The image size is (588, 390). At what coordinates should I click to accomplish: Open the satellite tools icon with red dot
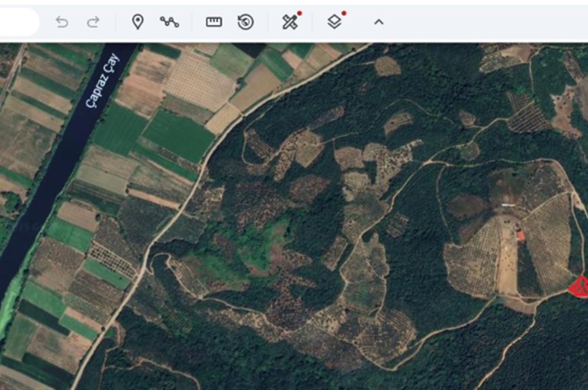pos(290,22)
